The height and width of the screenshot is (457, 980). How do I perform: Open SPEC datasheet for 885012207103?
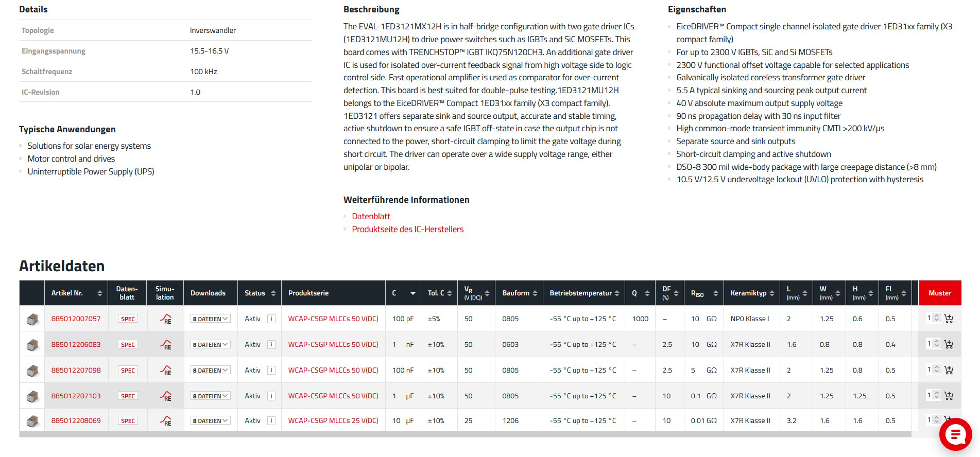[128, 396]
